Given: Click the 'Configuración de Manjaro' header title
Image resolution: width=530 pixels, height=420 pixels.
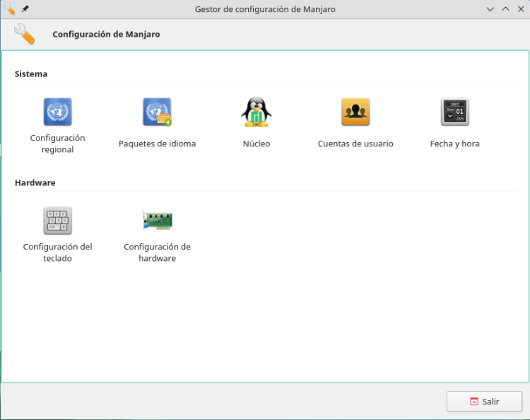Looking at the screenshot, I should [x=106, y=34].
